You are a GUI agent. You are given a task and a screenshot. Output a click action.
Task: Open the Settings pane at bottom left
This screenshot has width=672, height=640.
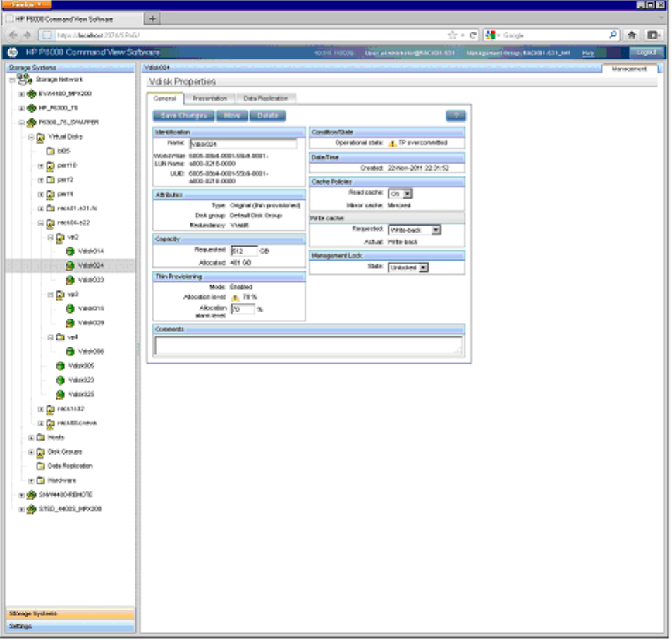coord(71,627)
